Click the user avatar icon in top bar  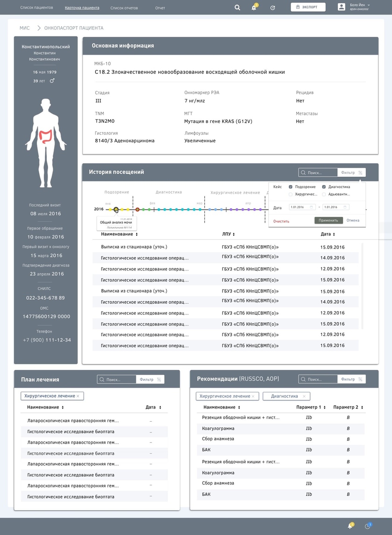[x=341, y=7]
